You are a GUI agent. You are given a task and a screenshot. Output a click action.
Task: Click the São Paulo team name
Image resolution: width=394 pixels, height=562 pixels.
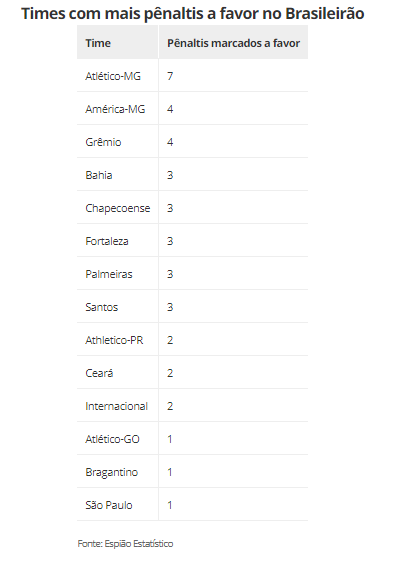pos(109,505)
